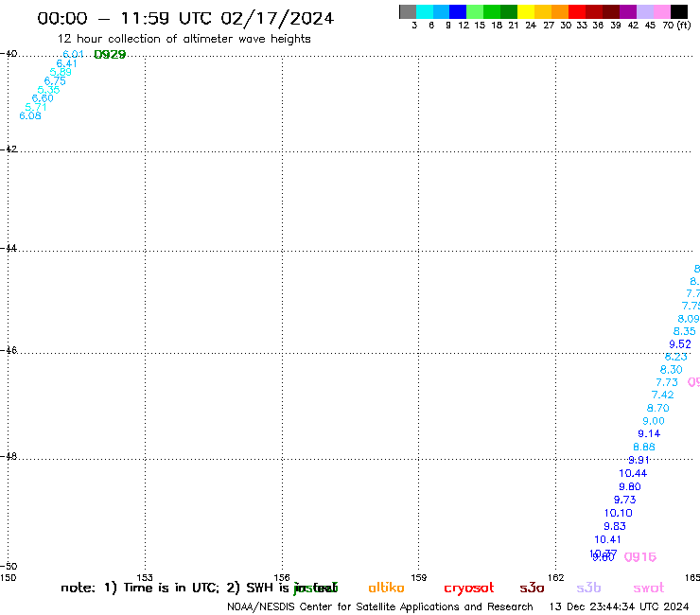The image size is (700, 615).
Task: Click the 9.80 wave height value
Action: (630, 487)
